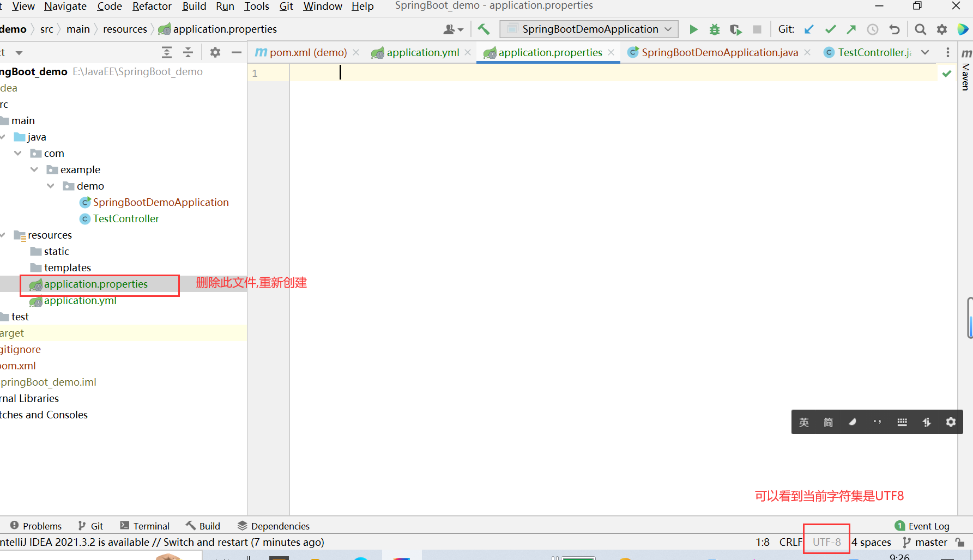This screenshot has width=973, height=560.
Task: Click the Build project hammer icon
Action: pos(484,29)
